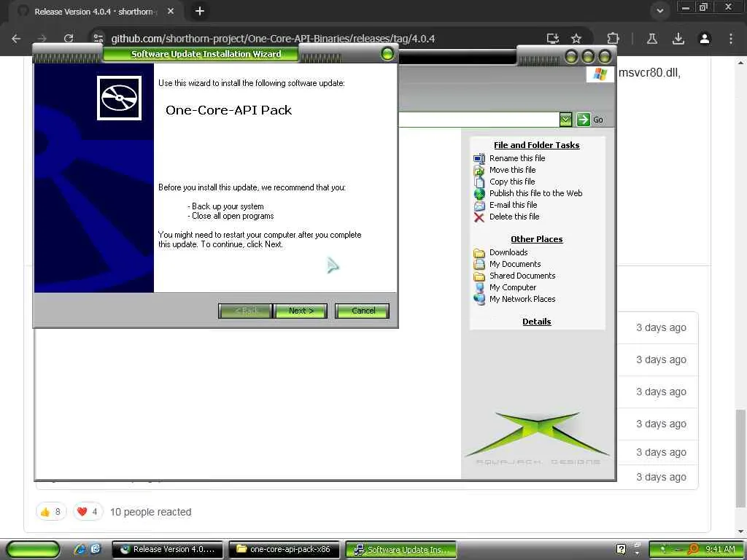Open the Chrome Downloads icon
This screenshot has width=747, height=560.
(678, 39)
